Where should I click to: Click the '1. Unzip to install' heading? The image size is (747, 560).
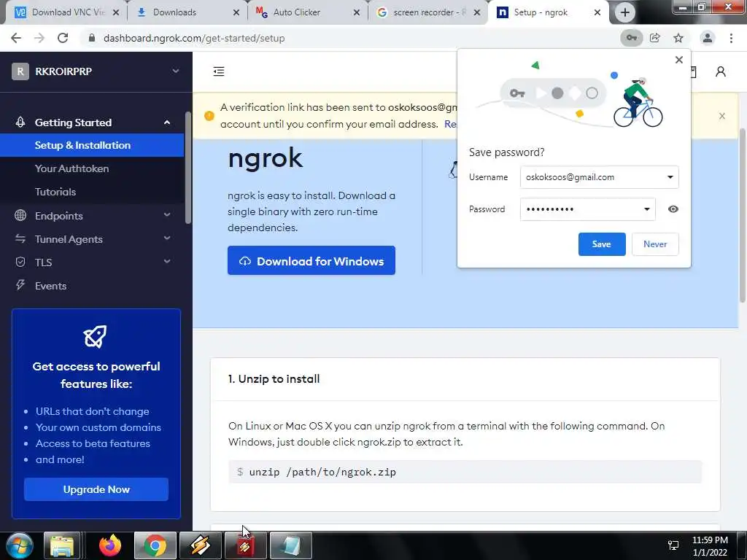tap(274, 379)
